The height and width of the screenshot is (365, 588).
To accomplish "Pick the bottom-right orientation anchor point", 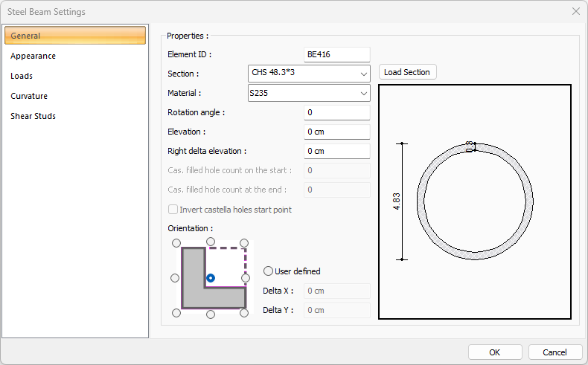I will pyautogui.click(x=245, y=313).
